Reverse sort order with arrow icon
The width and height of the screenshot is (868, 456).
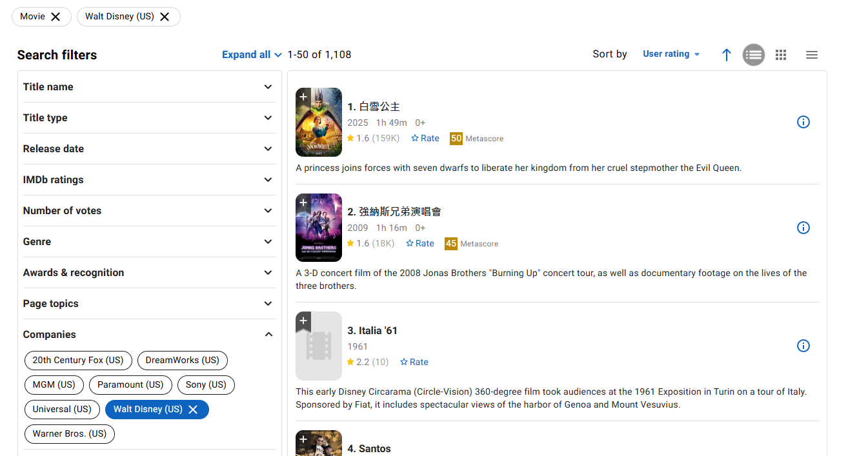[727, 55]
